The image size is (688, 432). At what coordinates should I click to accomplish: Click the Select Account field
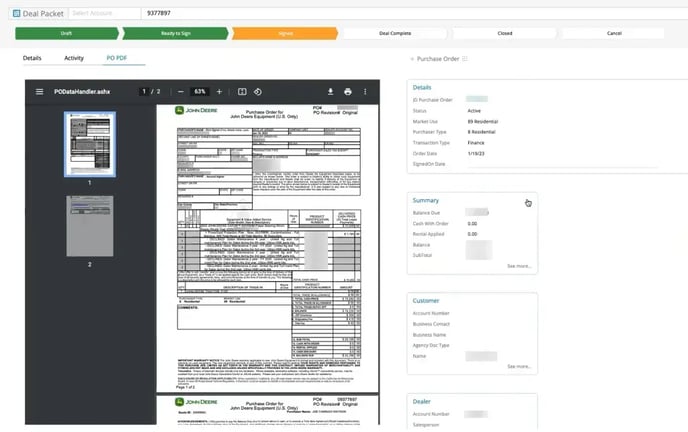click(x=104, y=13)
